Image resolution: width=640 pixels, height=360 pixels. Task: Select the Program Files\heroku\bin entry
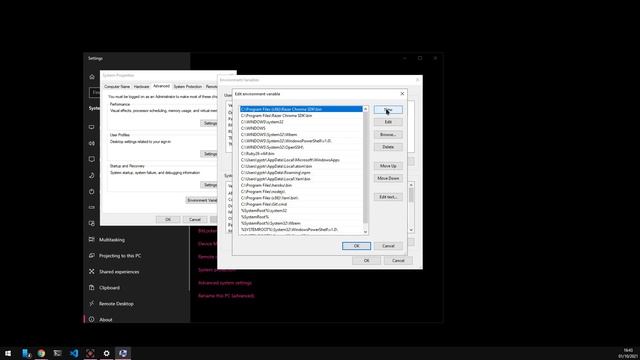click(301, 185)
